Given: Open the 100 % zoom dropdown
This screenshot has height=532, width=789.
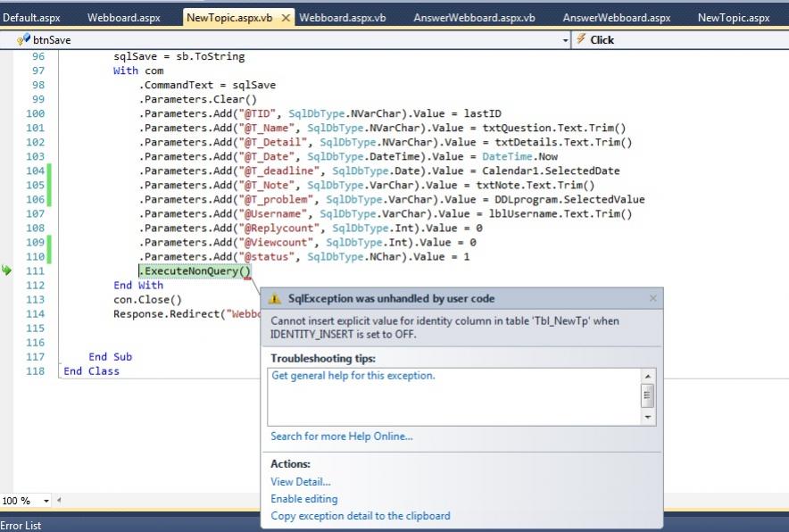Looking at the screenshot, I should (46, 501).
